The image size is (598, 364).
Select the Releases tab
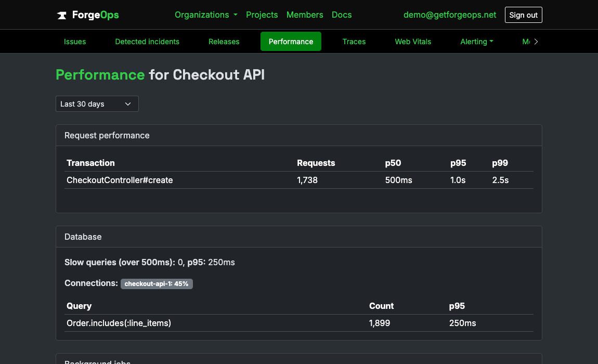pos(224,42)
